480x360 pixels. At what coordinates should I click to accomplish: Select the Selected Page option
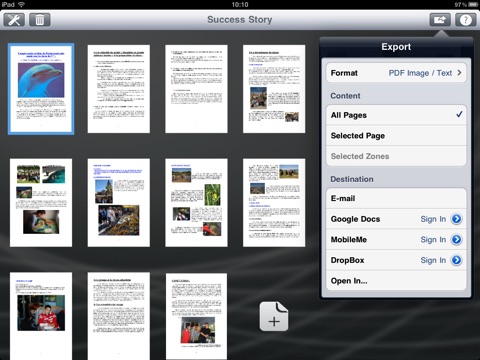396,136
